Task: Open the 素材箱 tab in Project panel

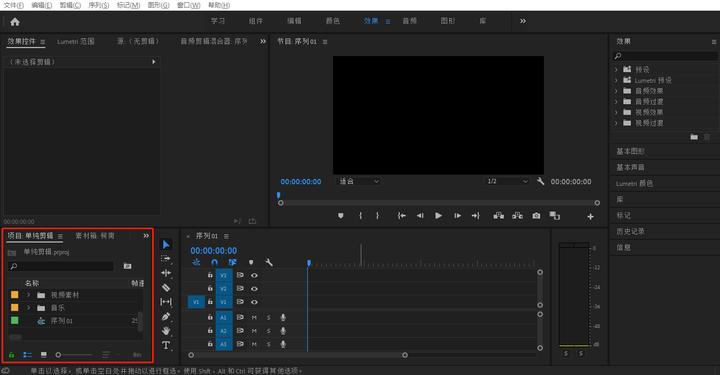Action: point(95,235)
